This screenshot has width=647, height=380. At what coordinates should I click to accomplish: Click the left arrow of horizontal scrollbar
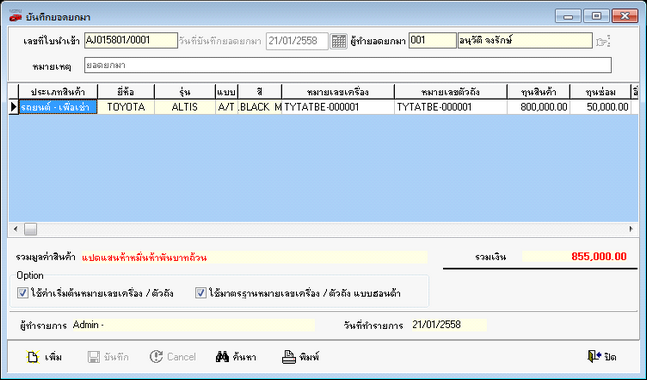[16, 229]
